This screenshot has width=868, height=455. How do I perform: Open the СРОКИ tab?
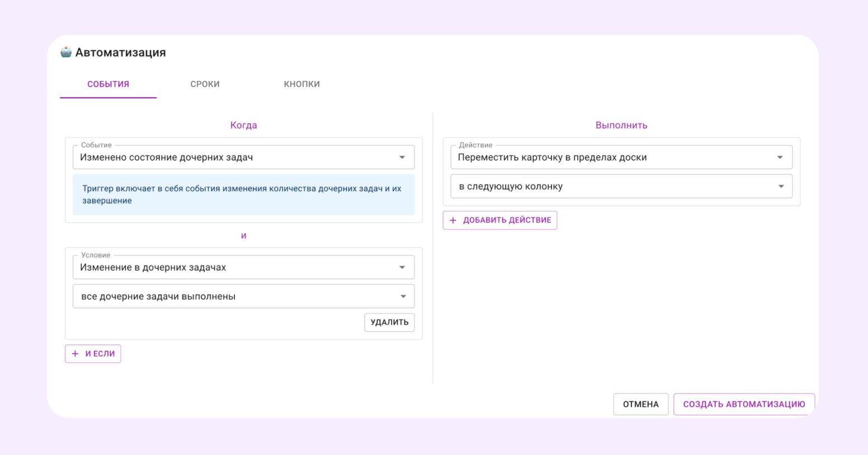coord(205,84)
